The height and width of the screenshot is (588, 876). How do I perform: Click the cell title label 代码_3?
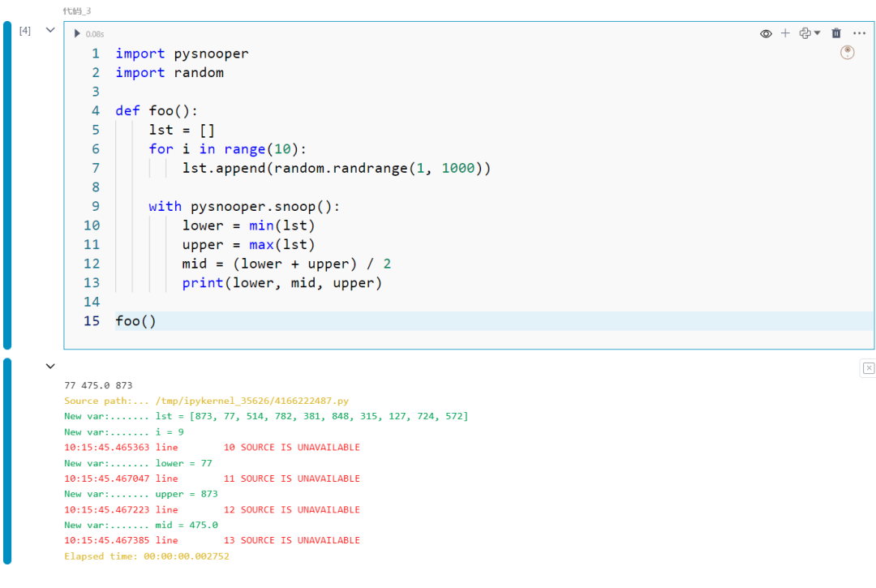point(76,11)
